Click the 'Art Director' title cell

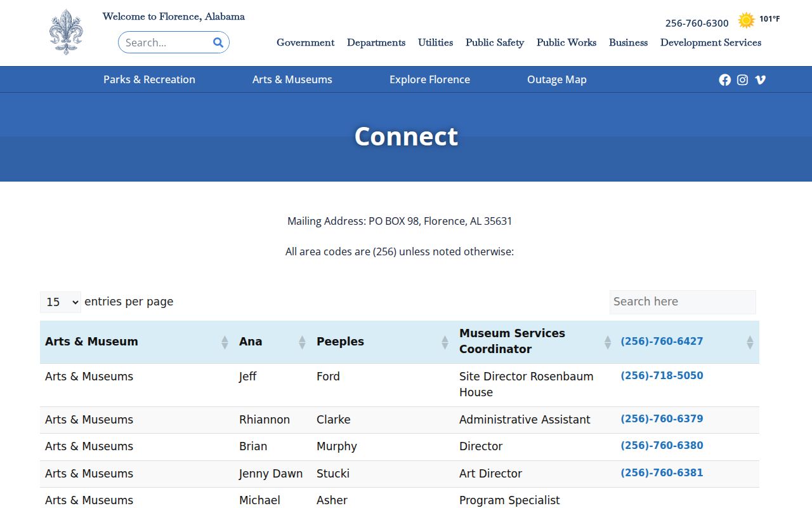[535, 474]
